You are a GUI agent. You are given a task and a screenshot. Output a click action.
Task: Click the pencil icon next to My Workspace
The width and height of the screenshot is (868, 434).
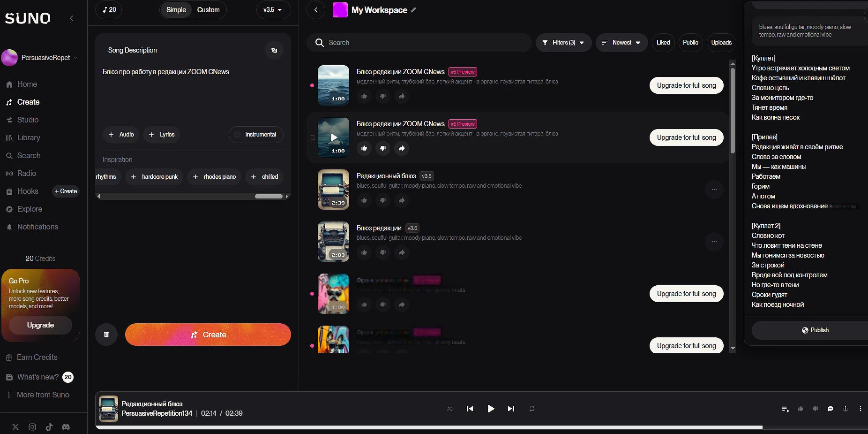[x=413, y=10]
